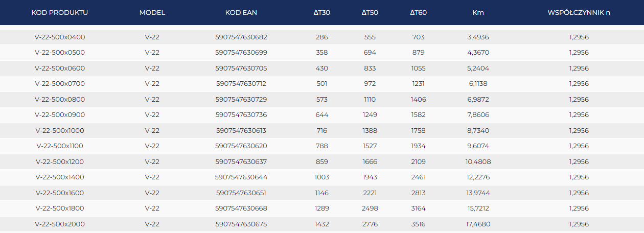Click the ΔT50 value 2498
The image size is (644, 233).
(x=370, y=208)
